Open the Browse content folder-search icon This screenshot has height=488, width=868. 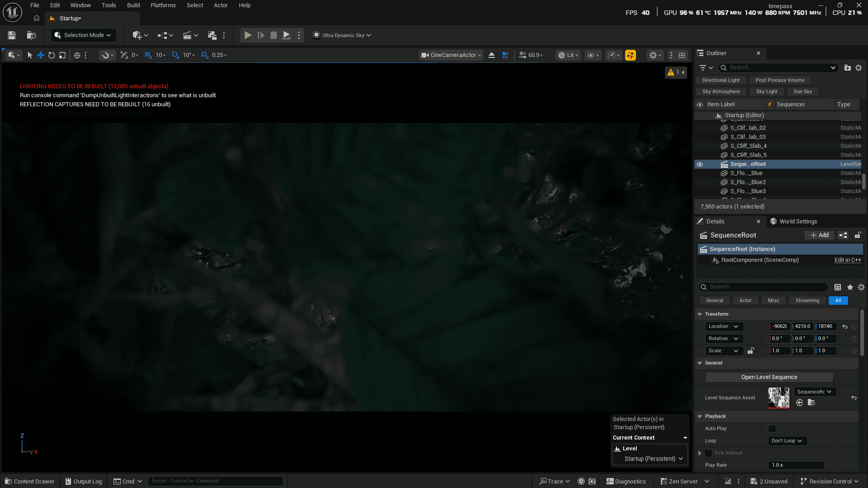pos(31,35)
